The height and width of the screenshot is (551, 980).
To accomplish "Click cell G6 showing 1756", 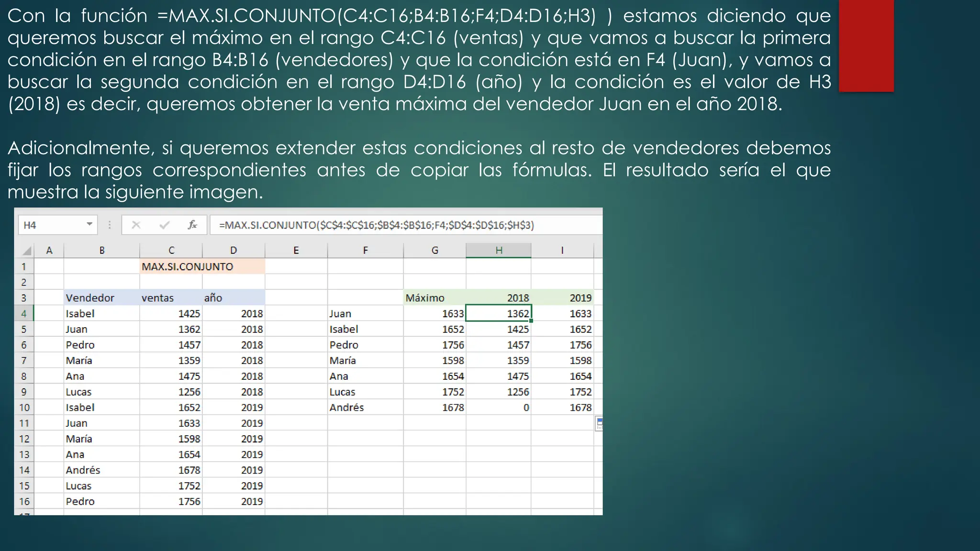I will pos(435,345).
